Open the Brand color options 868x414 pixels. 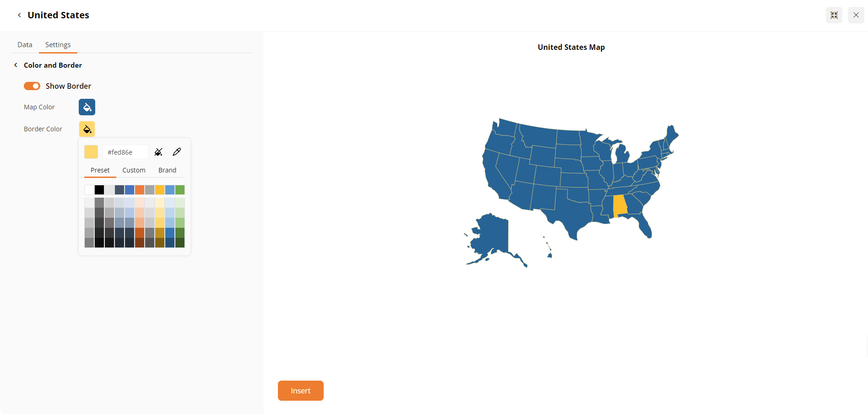pos(167,170)
